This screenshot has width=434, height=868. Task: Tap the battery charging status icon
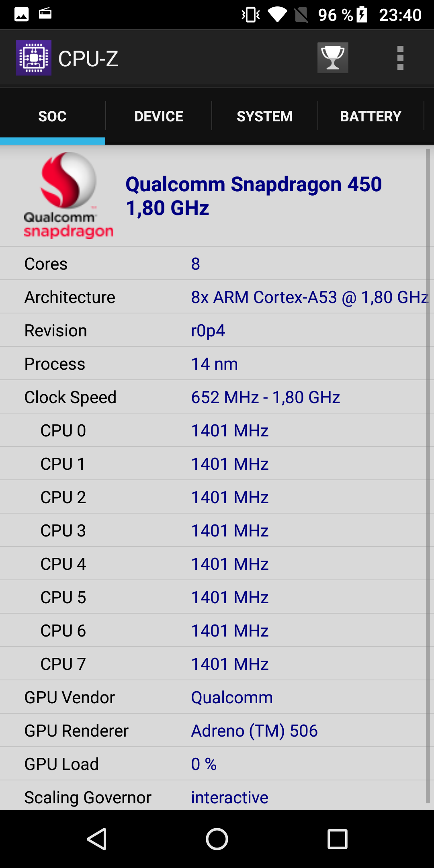pos(362,15)
